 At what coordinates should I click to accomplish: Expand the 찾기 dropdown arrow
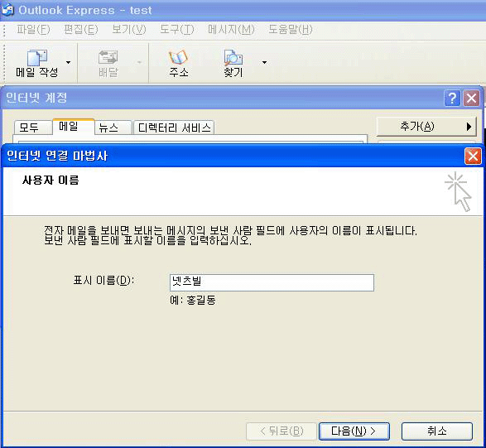[264, 63]
